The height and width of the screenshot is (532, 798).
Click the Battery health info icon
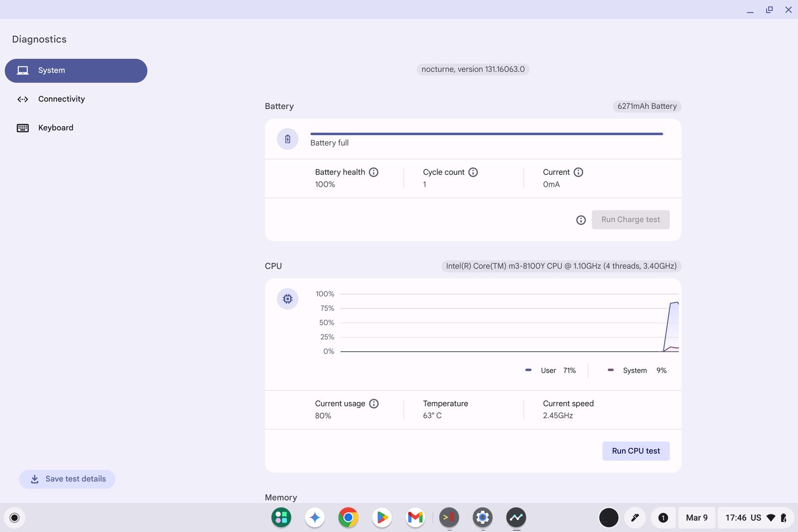point(373,172)
